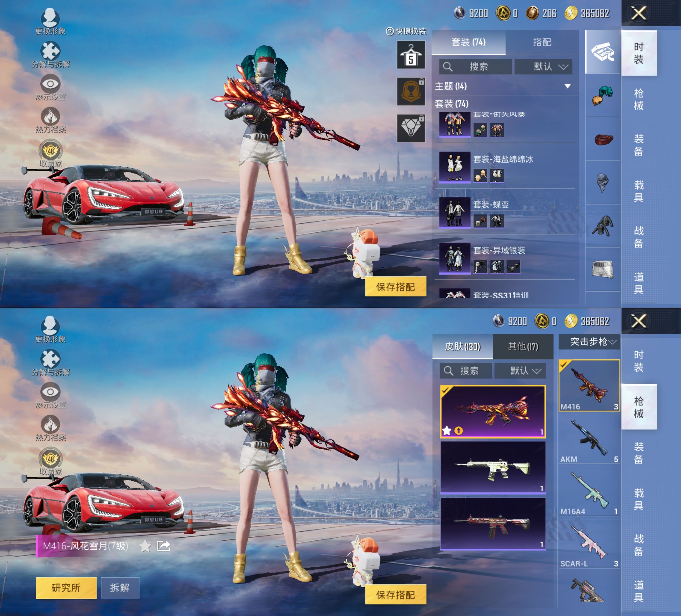681x616 pixels.
Task: Click the 搜索 field in skins panel
Action: (466, 371)
